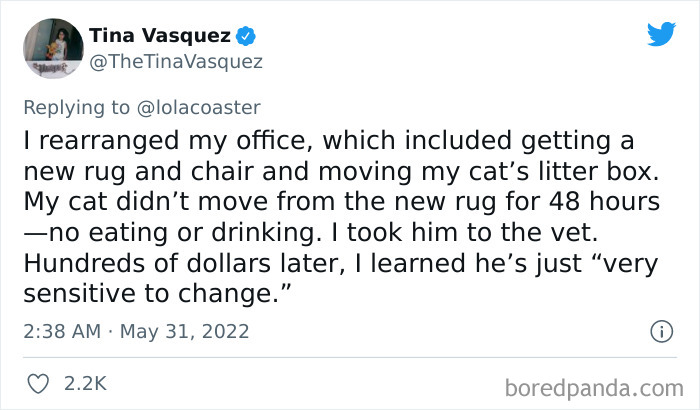Like the tweet with the heart icon
The width and height of the screenshot is (700, 410).
[x=41, y=383]
